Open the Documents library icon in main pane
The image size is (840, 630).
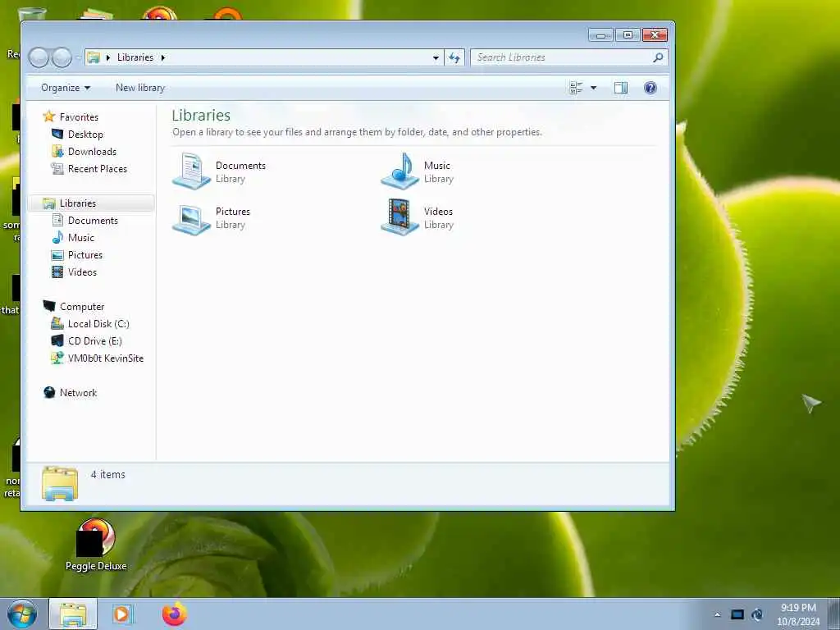191,171
